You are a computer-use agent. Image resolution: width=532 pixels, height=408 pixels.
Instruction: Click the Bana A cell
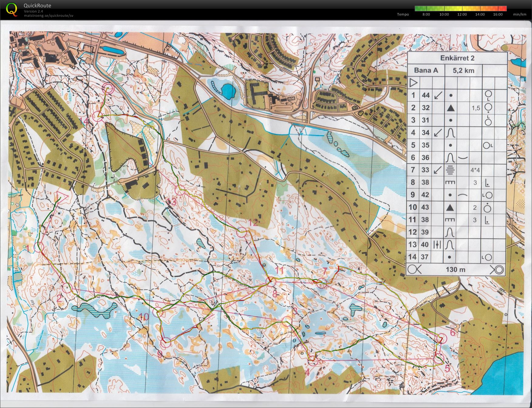[426, 71]
